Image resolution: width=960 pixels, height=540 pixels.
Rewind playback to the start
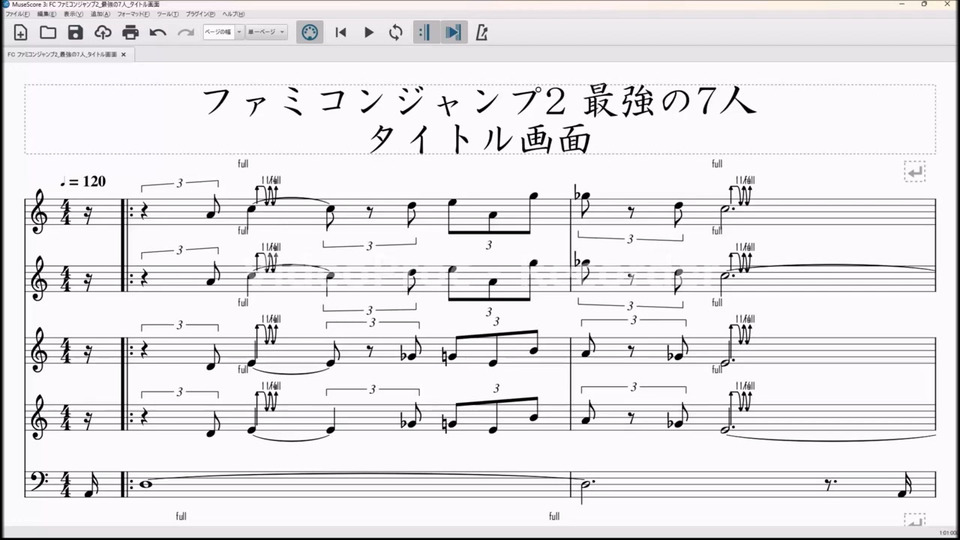tap(341, 32)
